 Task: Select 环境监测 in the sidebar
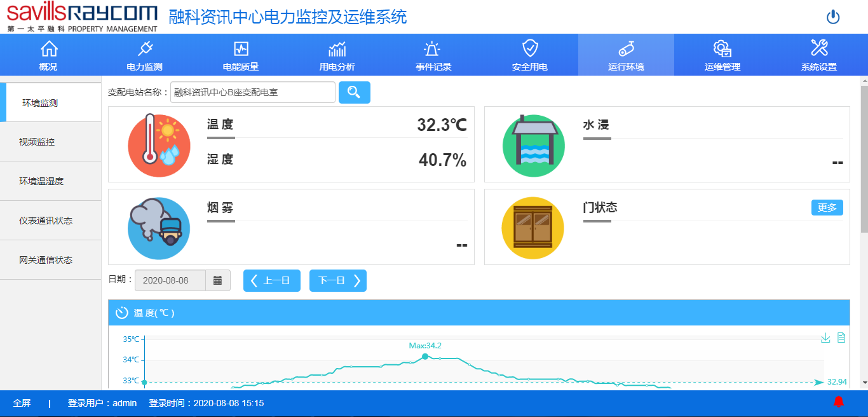[51, 102]
